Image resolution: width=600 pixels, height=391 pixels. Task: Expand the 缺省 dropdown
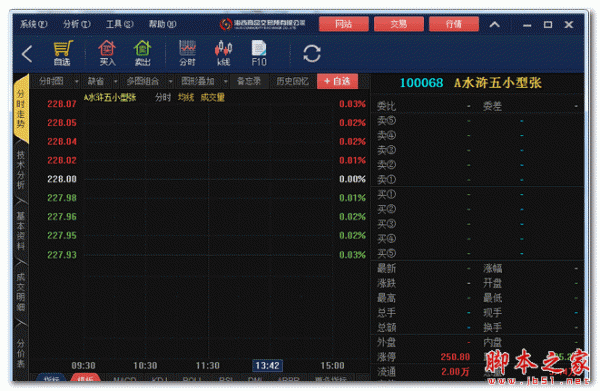click(115, 81)
